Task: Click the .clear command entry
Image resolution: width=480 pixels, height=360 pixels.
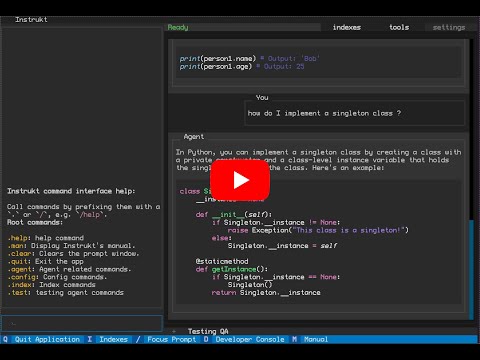Action: [x=73, y=254]
